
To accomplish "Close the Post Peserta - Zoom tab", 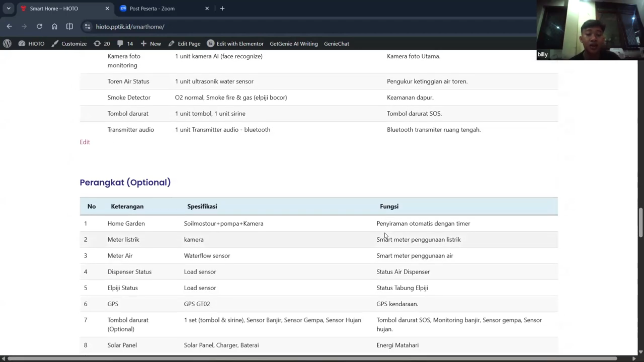I will pos(207,8).
